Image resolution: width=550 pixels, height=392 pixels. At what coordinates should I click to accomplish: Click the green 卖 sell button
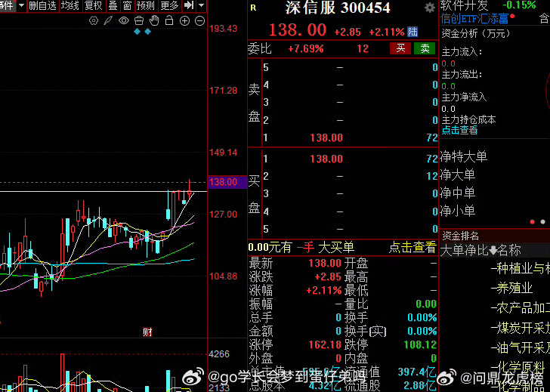[425, 48]
